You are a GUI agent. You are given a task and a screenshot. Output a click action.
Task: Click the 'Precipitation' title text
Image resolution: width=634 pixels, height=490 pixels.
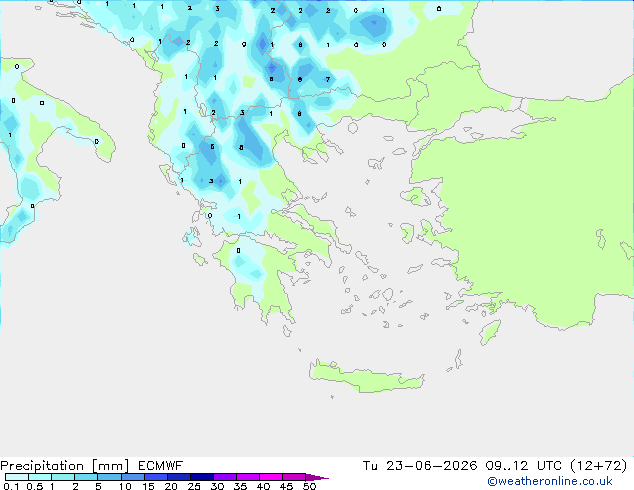point(42,466)
